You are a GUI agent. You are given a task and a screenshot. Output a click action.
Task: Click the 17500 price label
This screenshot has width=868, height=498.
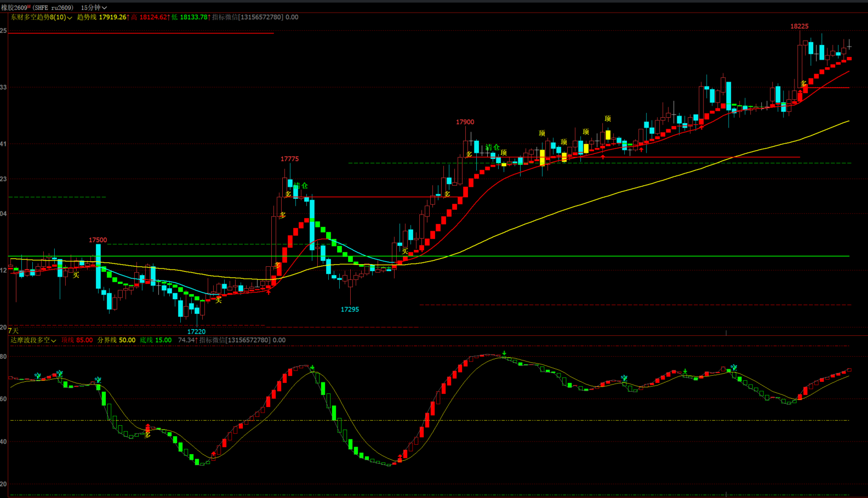coord(98,240)
